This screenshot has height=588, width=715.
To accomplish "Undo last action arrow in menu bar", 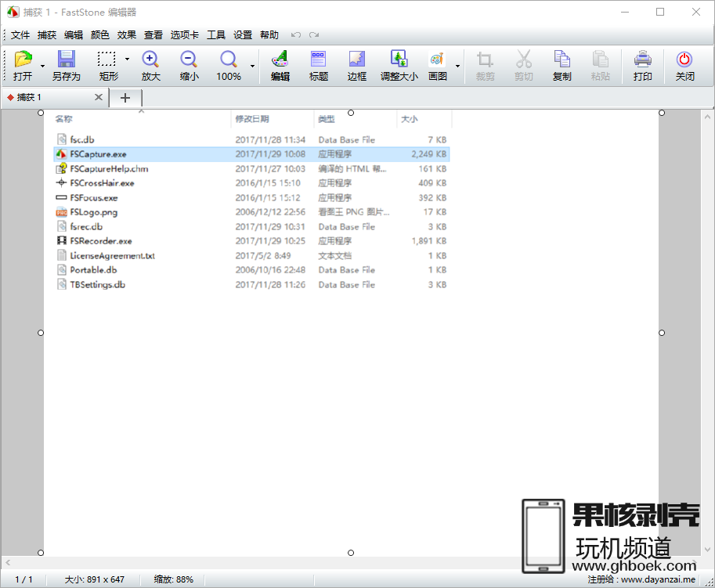I will (296, 35).
